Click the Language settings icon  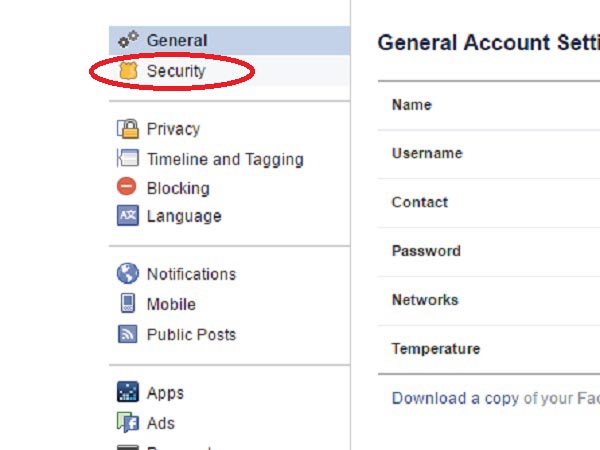click(x=127, y=216)
